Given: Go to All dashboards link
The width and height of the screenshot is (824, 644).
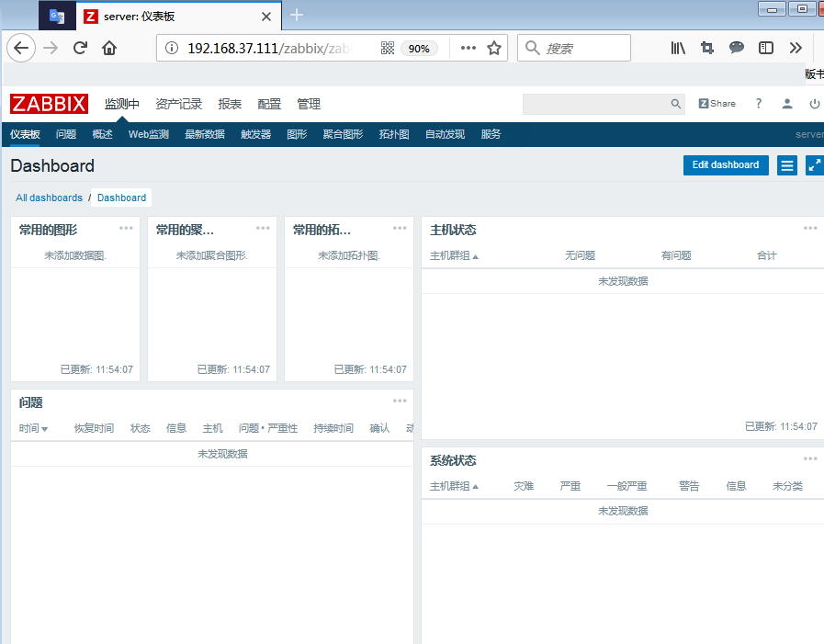Looking at the screenshot, I should [x=49, y=198].
